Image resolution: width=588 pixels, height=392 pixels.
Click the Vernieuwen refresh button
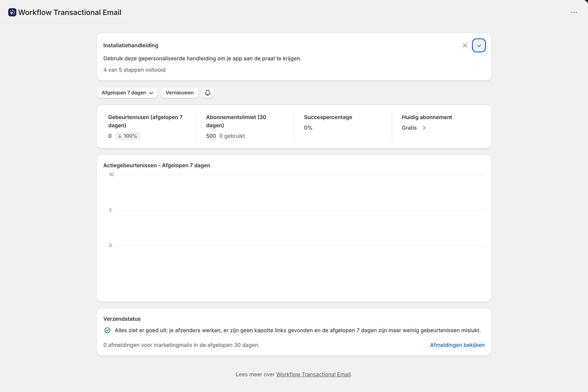pyautogui.click(x=180, y=93)
